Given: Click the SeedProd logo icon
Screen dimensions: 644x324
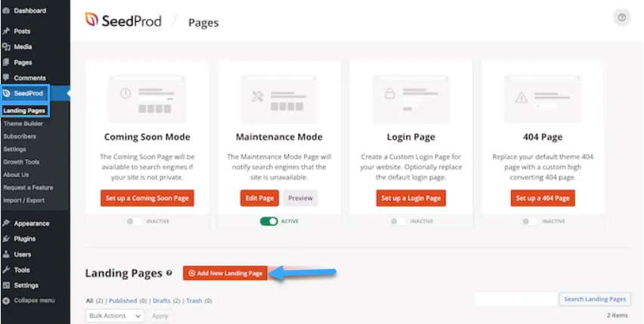Looking at the screenshot, I should tap(91, 20).
